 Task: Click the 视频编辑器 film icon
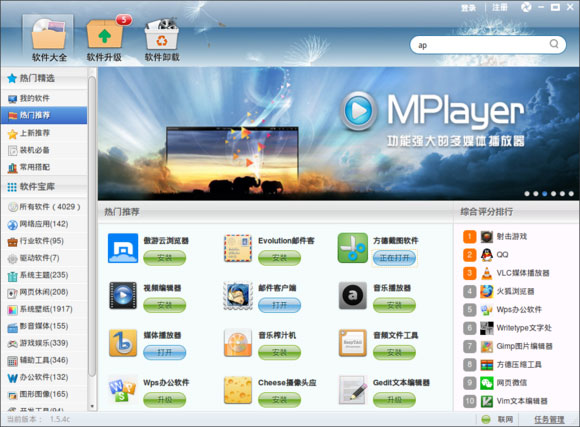[x=123, y=295]
